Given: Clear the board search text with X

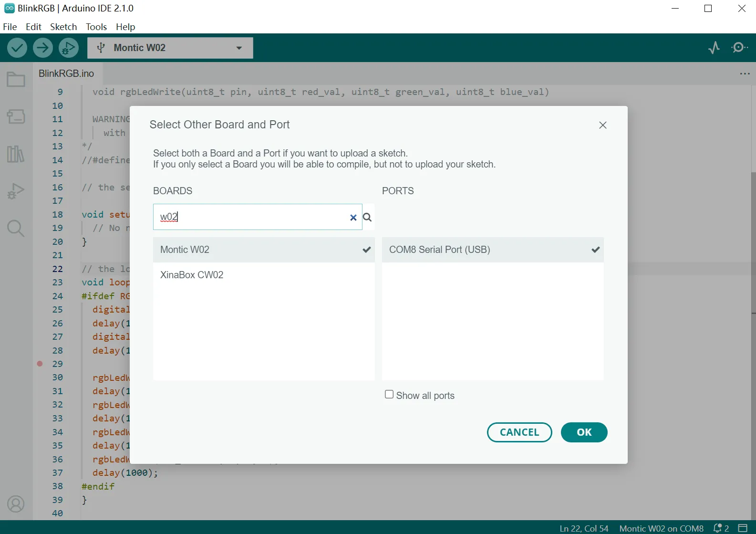Looking at the screenshot, I should pos(353,218).
